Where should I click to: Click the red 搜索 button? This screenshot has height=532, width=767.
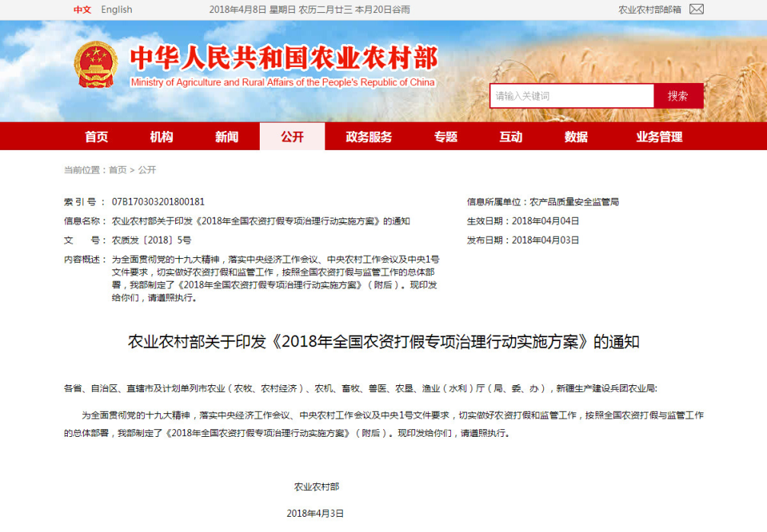click(679, 96)
